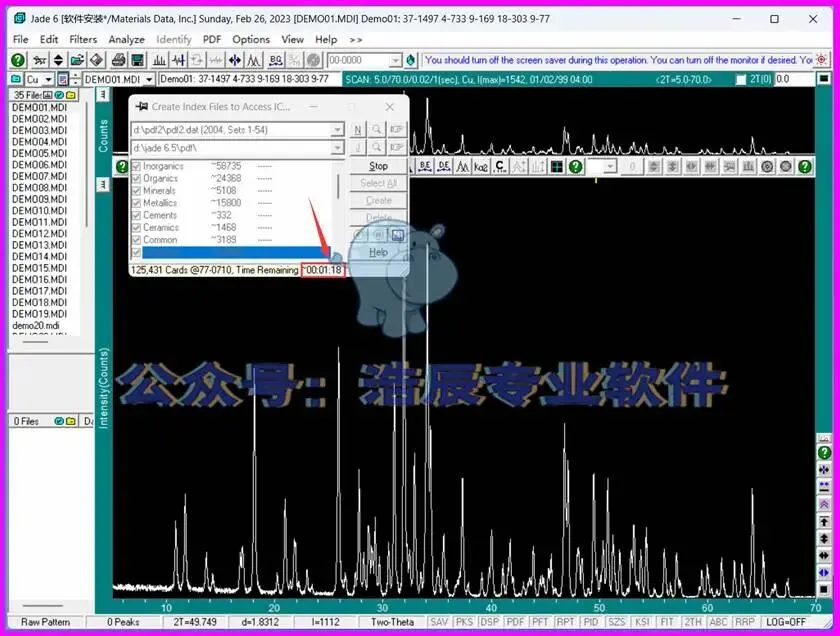Click the up arrow icon on right side panel
This screenshot has height=636, width=840.
(x=824, y=521)
